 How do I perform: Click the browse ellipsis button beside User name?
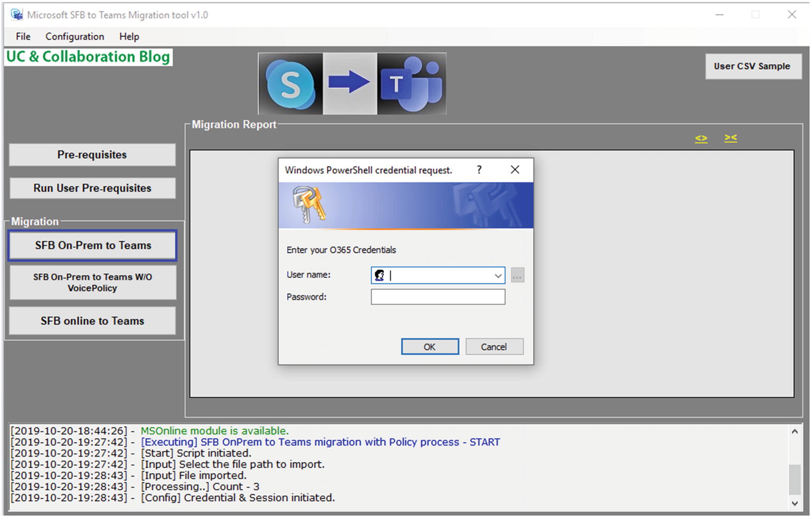[517, 276]
